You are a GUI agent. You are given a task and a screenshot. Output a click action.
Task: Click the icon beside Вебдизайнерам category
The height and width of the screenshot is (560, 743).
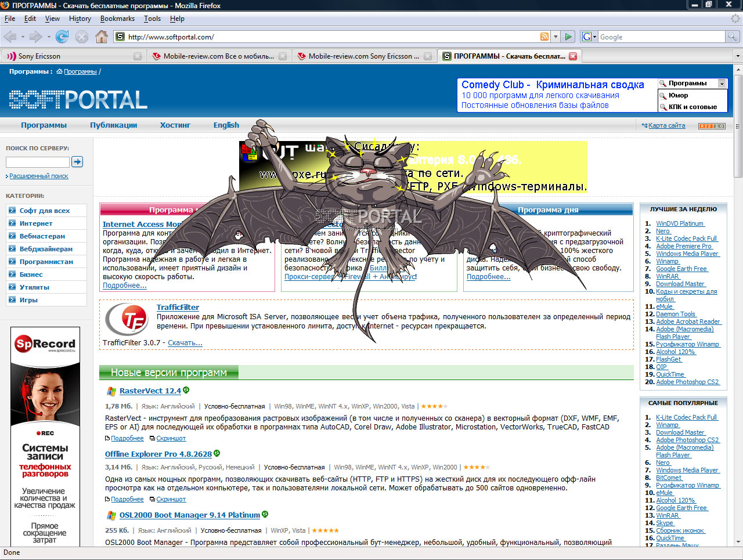click(x=12, y=248)
